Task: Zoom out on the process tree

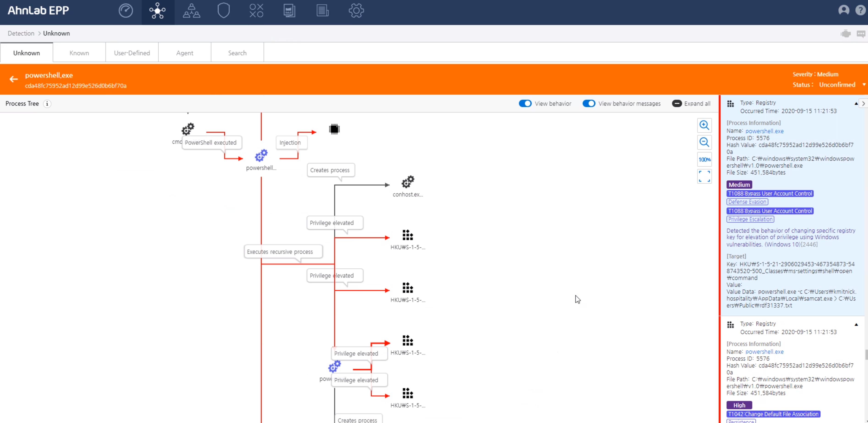Action: click(x=704, y=142)
